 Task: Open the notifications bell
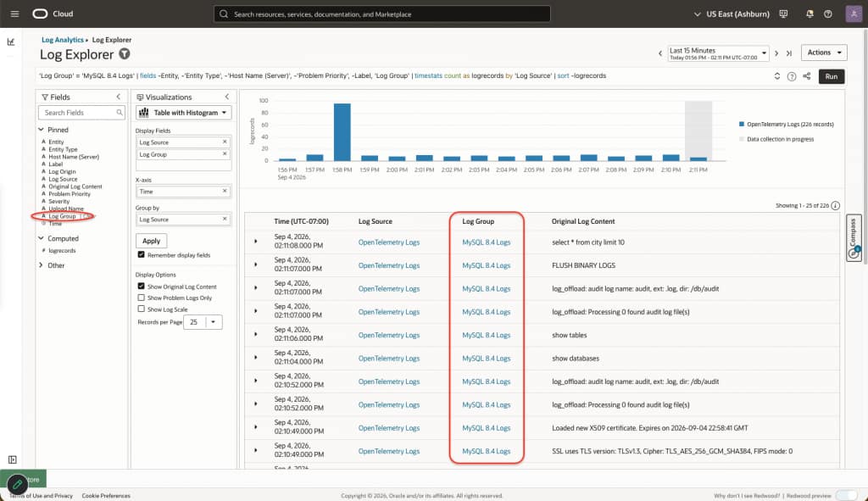(x=810, y=14)
